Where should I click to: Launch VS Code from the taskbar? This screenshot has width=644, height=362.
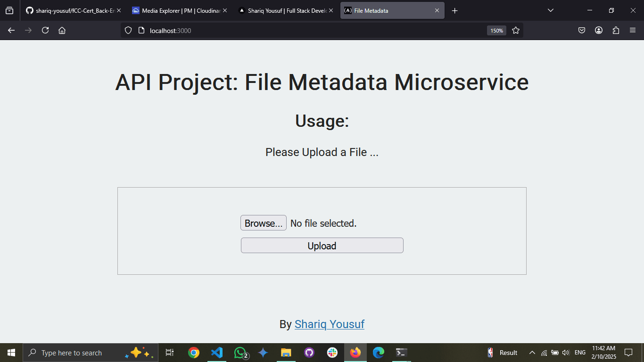pyautogui.click(x=216, y=352)
